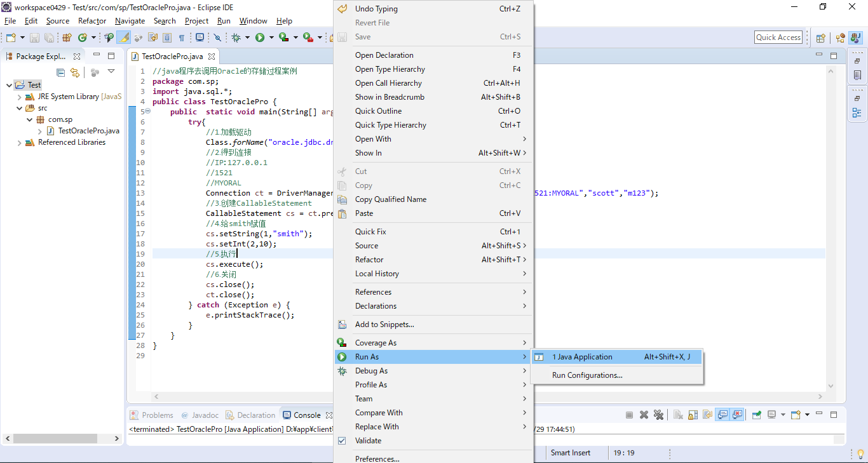The height and width of the screenshot is (463, 868).
Task: Toggle Show Console on Standard Error
Action: 736,415
